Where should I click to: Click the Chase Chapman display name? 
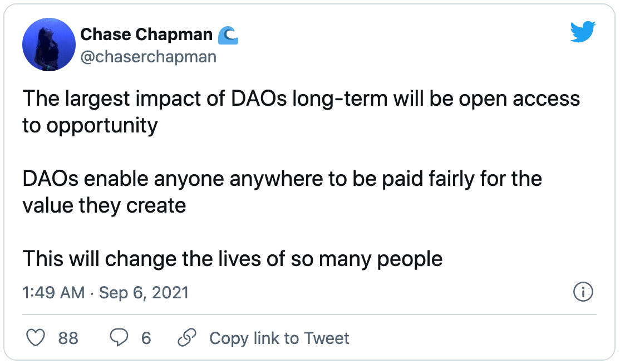[x=146, y=35]
